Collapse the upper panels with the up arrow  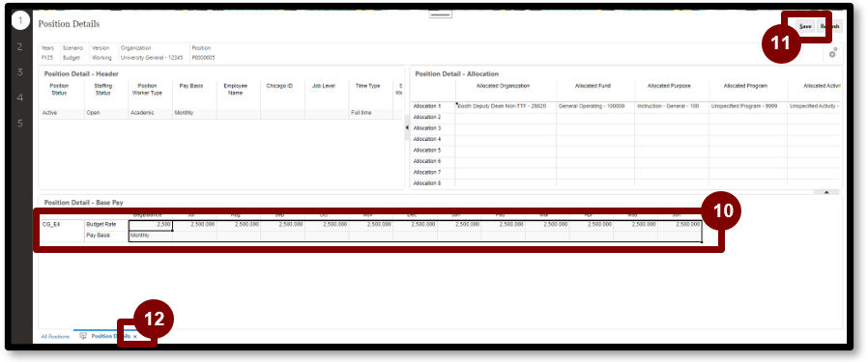point(827,192)
